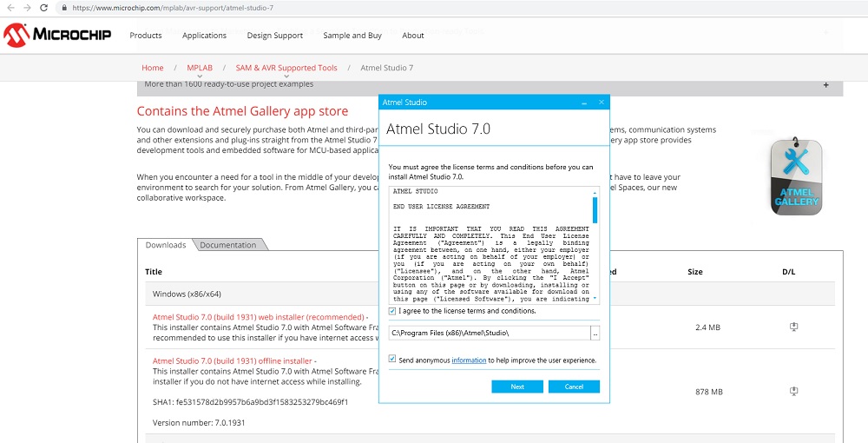868x443 pixels.
Task: Click the license scrollbar up arrow
Action: pos(595,193)
